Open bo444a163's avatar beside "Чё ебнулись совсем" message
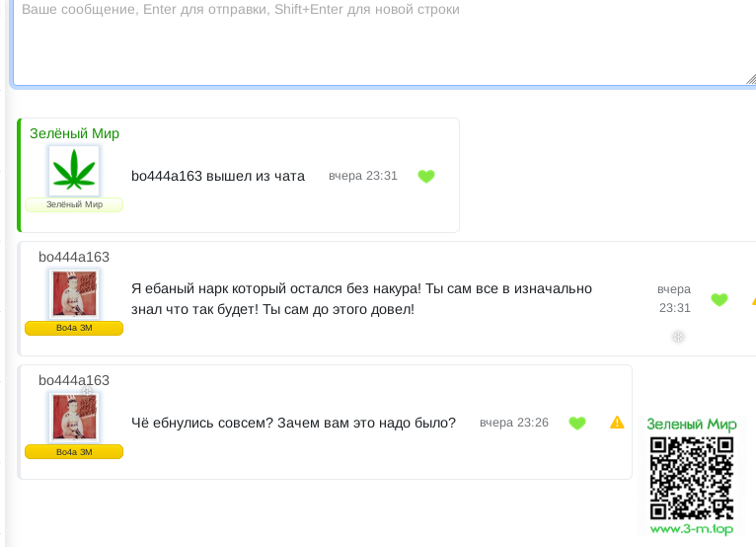Image resolution: width=756 pixels, height=547 pixels. pos(74,417)
